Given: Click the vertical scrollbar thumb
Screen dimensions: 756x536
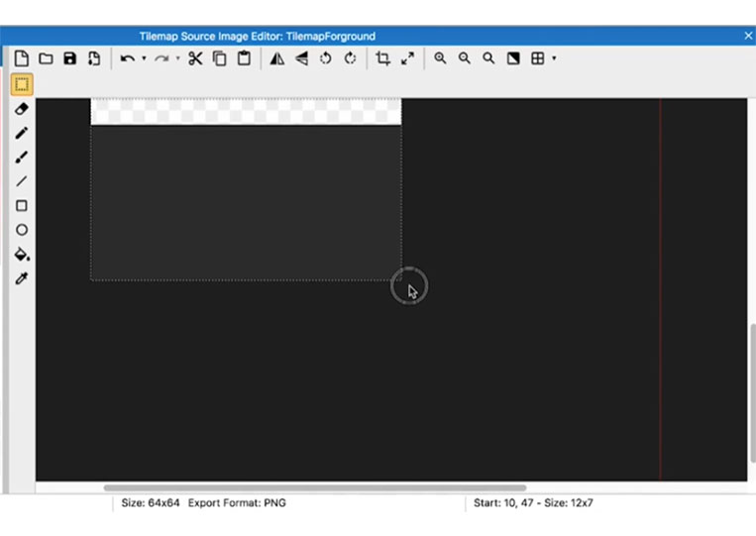Looking at the screenshot, I should tap(753, 393).
